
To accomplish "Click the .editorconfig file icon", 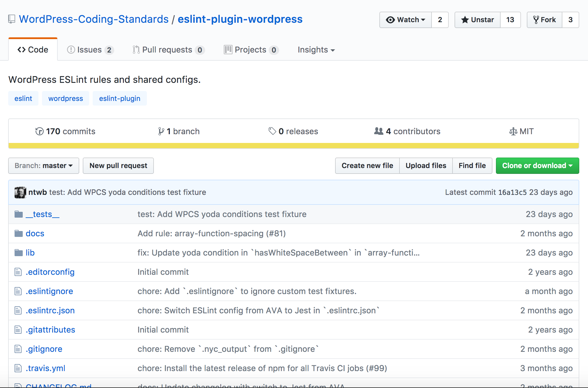I will [x=18, y=272].
